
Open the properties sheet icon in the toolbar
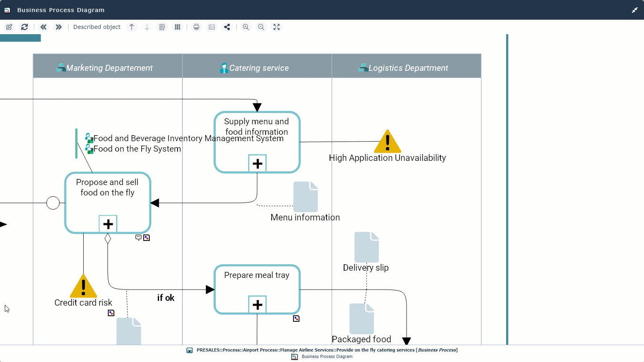coord(162,27)
